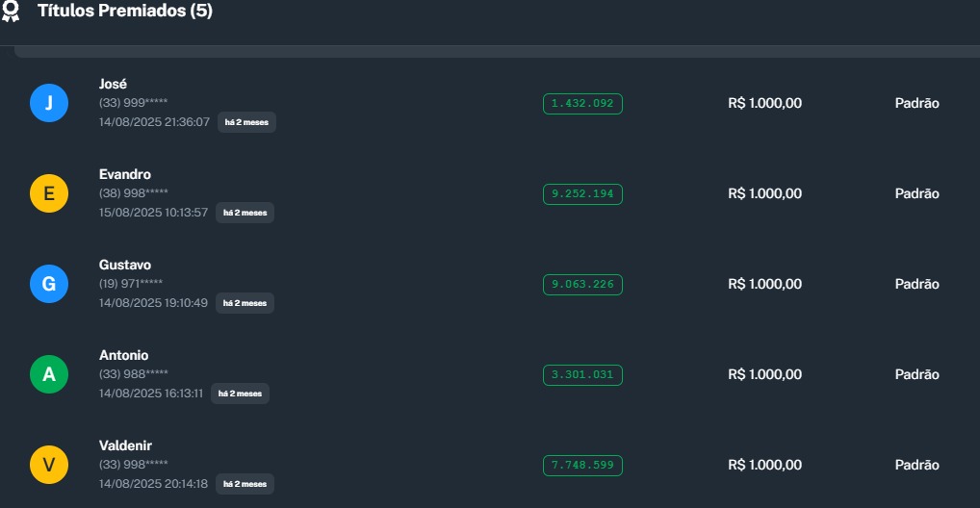Click the Títulos Premiados (5) heading
980x508 pixels.
pyautogui.click(x=125, y=12)
